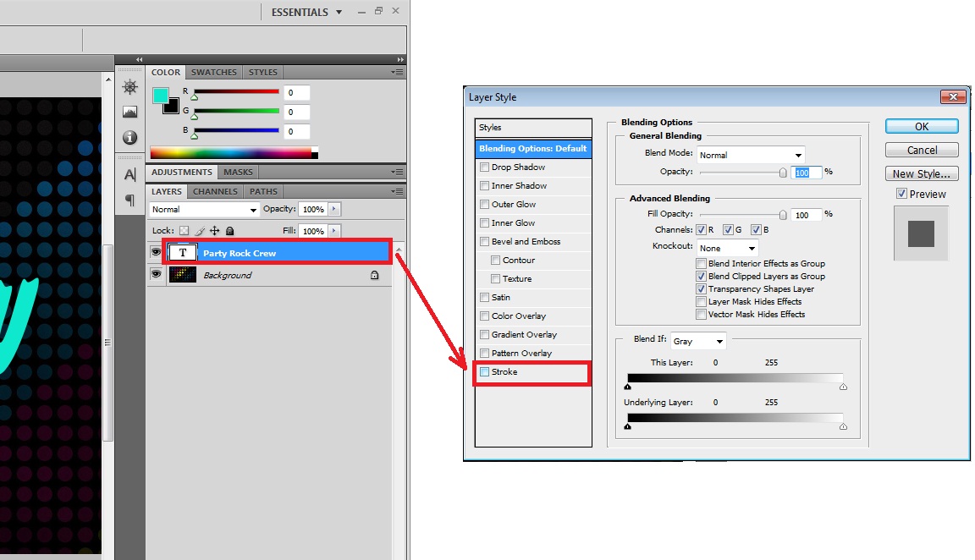Uncheck Transparency Shapes Layer

click(x=701, y=289)
